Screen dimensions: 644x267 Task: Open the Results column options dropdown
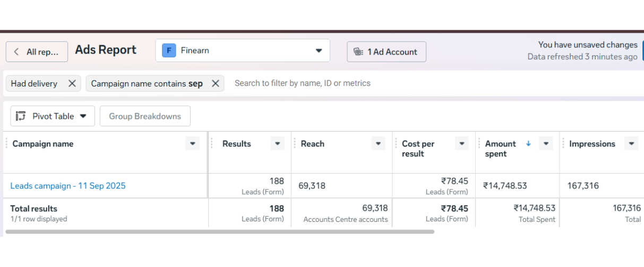coord(277,143)
